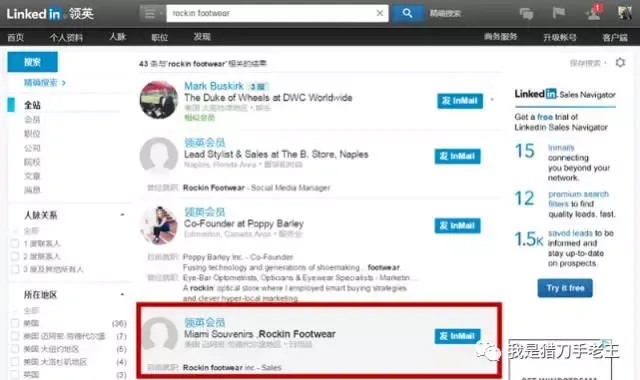640x380 pixels.
Task: Send InMail to the Lead Stylist member
Action: 457,156
